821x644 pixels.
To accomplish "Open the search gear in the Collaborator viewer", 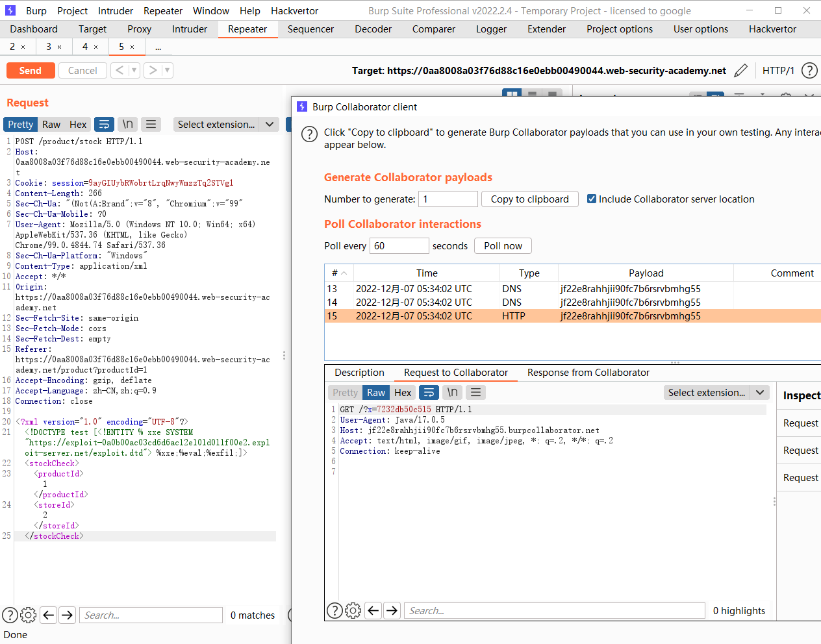I will click(353, 610).
